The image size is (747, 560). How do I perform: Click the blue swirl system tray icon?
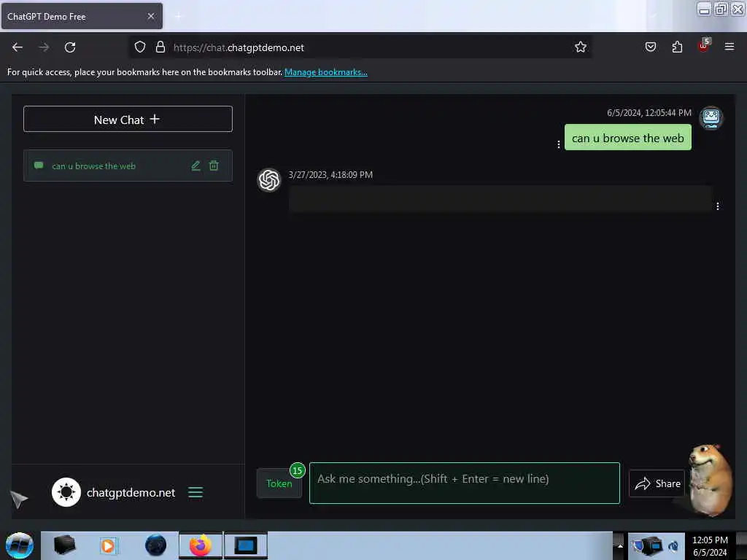[673, 545]
